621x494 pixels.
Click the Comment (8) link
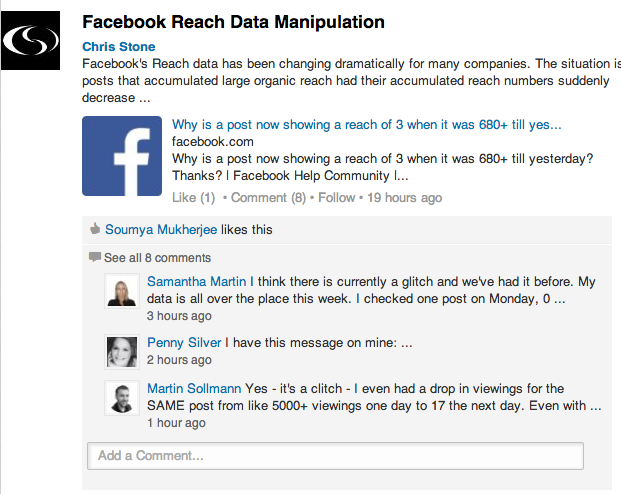click(269, 197)
